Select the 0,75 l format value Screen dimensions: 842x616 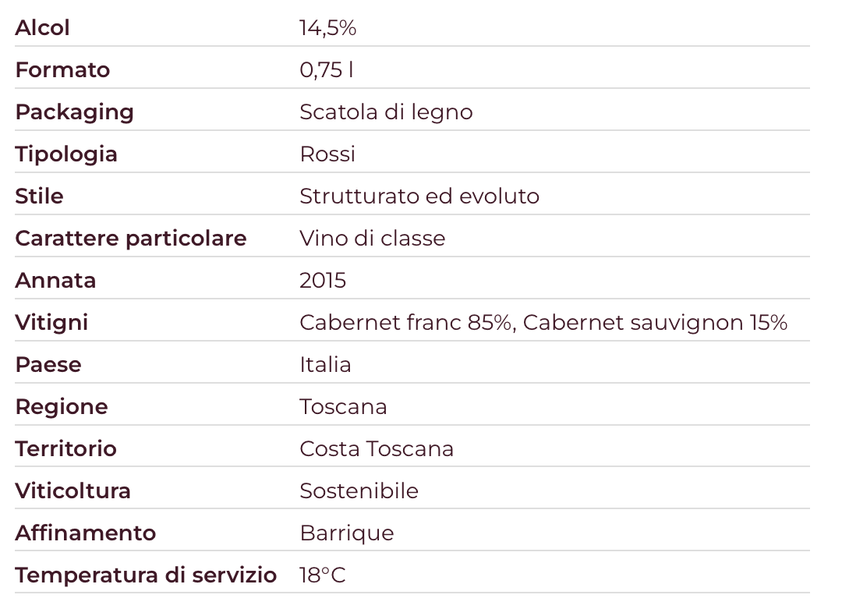tap(326, 70)
